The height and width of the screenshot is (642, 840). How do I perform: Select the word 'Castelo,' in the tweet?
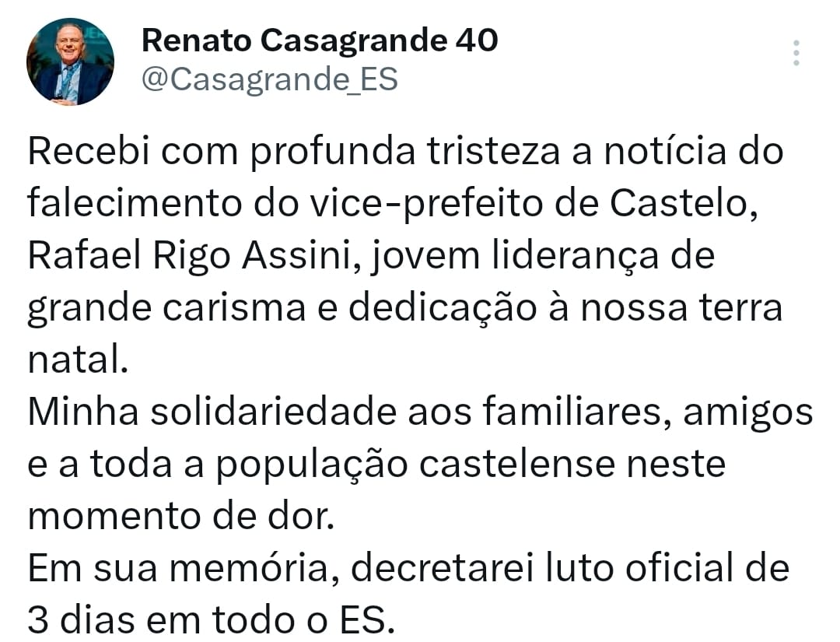(684, 204)
